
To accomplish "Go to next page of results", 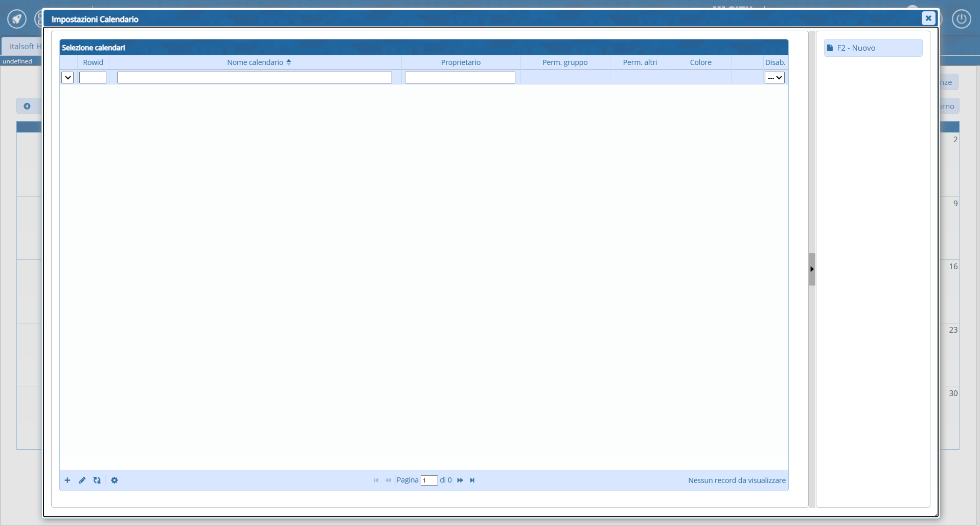I will coord(460,480).
